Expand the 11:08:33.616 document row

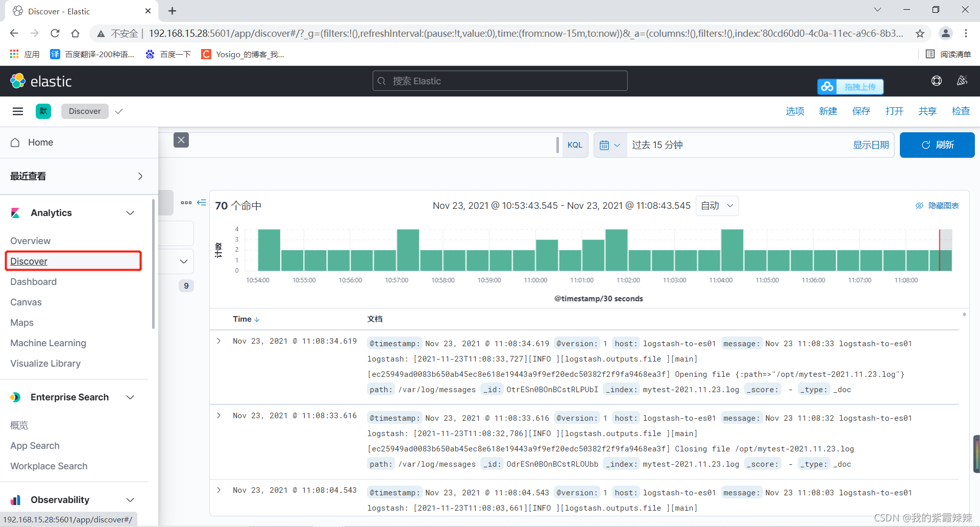tap(219, 415)
